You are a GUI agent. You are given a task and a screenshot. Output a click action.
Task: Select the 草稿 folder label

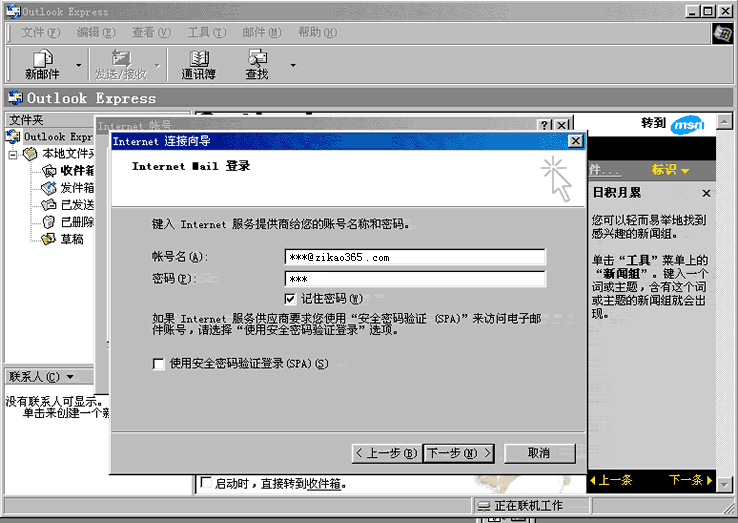(72, 239)
